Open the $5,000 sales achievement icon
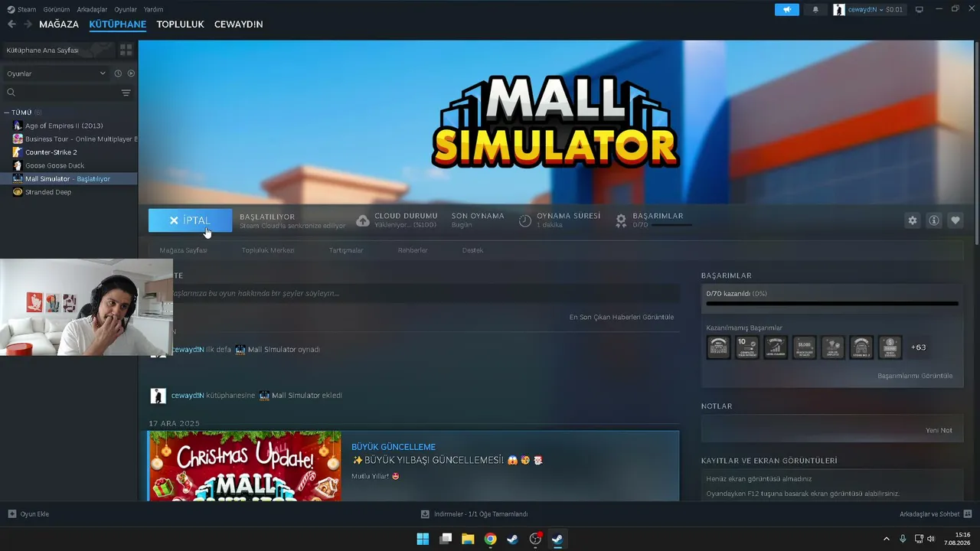This screenshot has width=980, height=551. [x=804, y=347]
